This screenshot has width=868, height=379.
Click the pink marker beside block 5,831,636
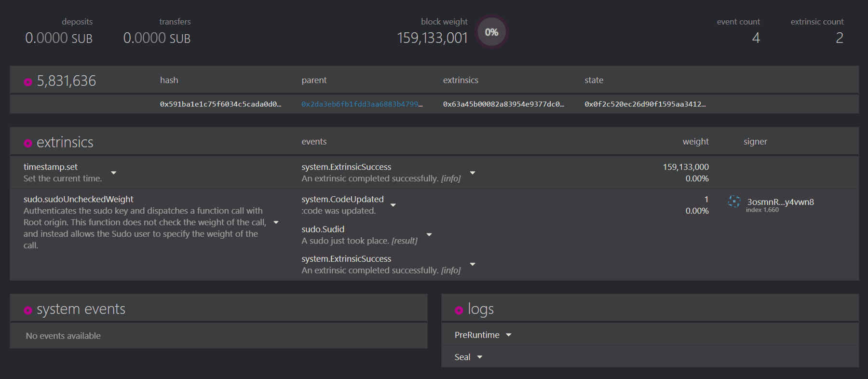28,82
